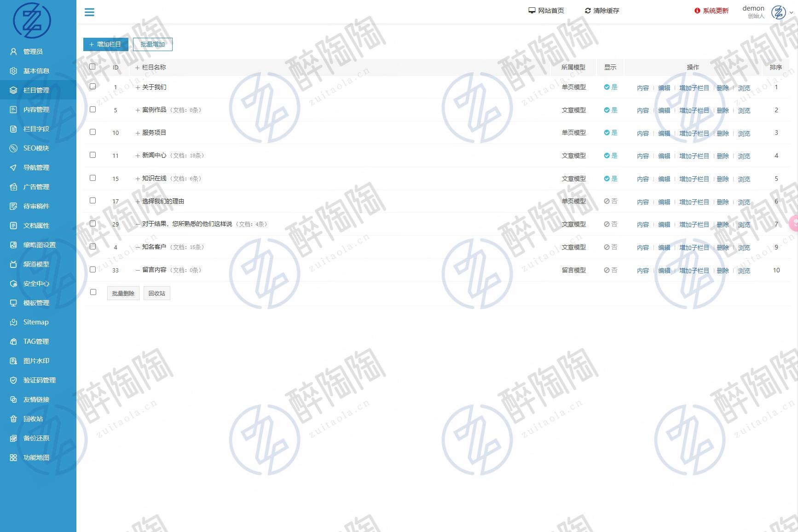Screen dimensions: 798x532
Task: Click the 导航管理 paper-plane icon
Action: 13,168
